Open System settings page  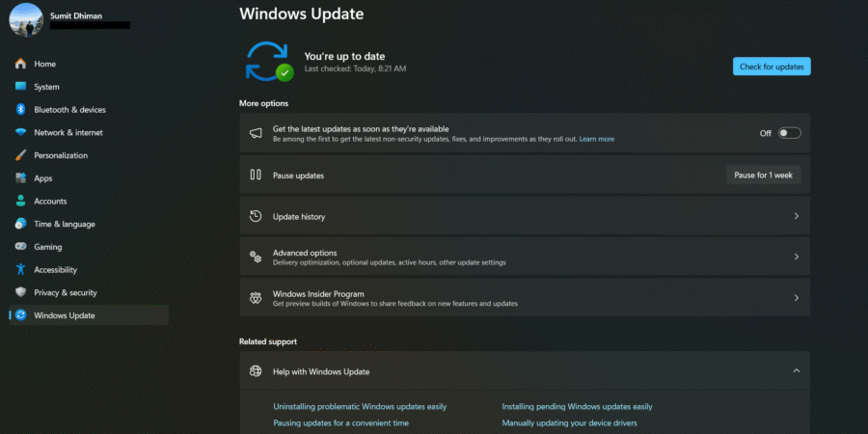pyautogui.click(x=46, y=87)
